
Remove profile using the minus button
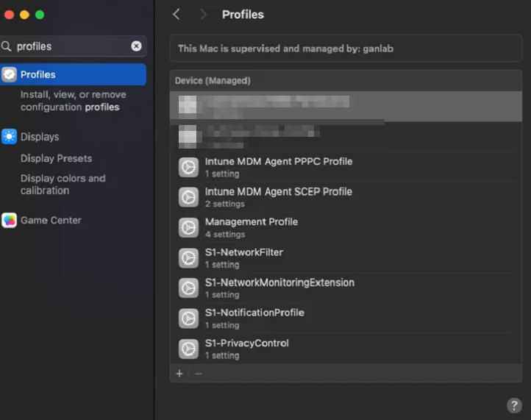pyautogui.click(x=198, y=374)
